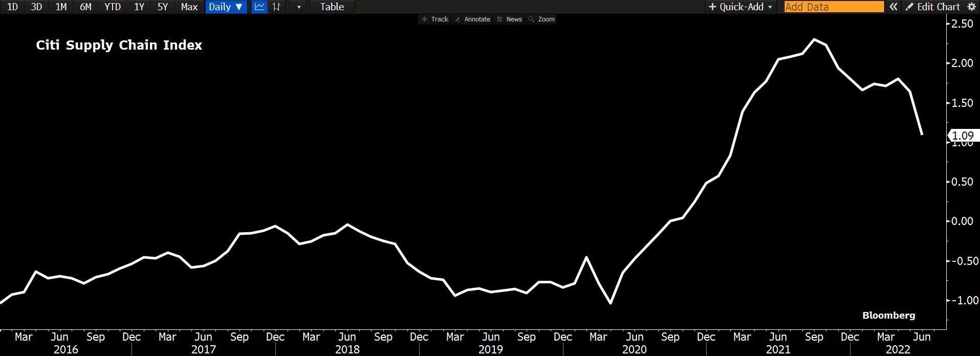Open chart settings gear icon
Image resolution: width=980 pixels, height=356 pixels.
[971, 7]
